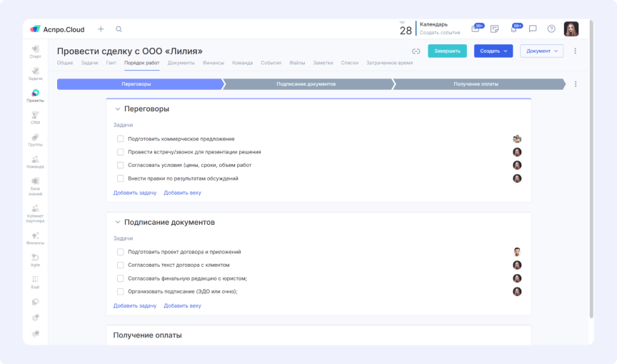617x364 pixels.
Task: Switch to the Гант tab
Action: 111,63
